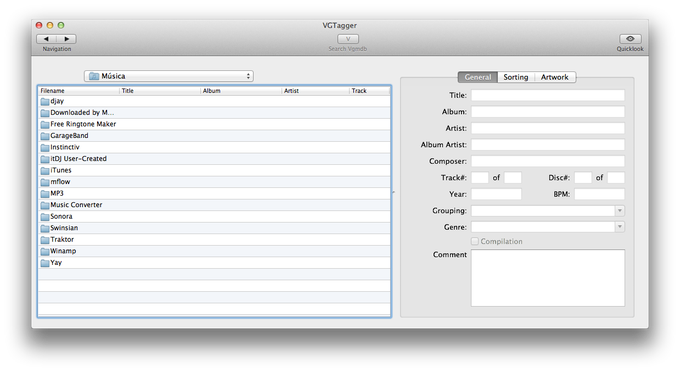Select the 'Sonora' folder row
The image size is (680, 372).
214,217
